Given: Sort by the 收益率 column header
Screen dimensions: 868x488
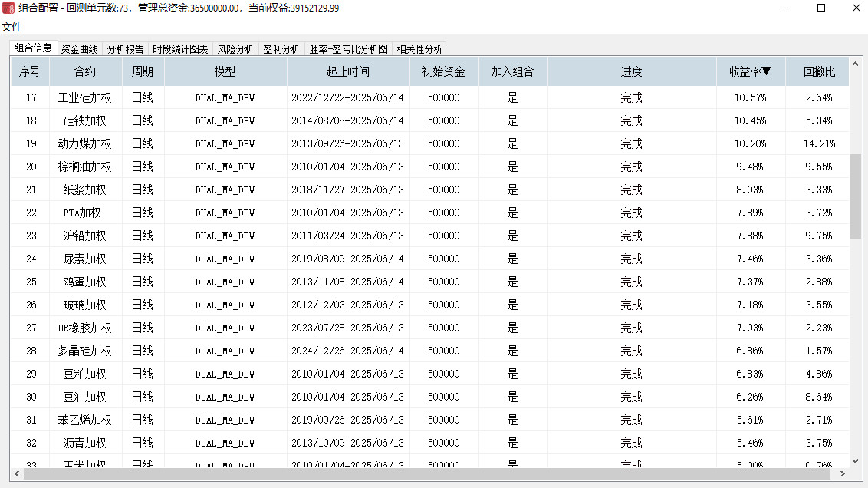Looking at the screenshot, I should tap(750, 72).
